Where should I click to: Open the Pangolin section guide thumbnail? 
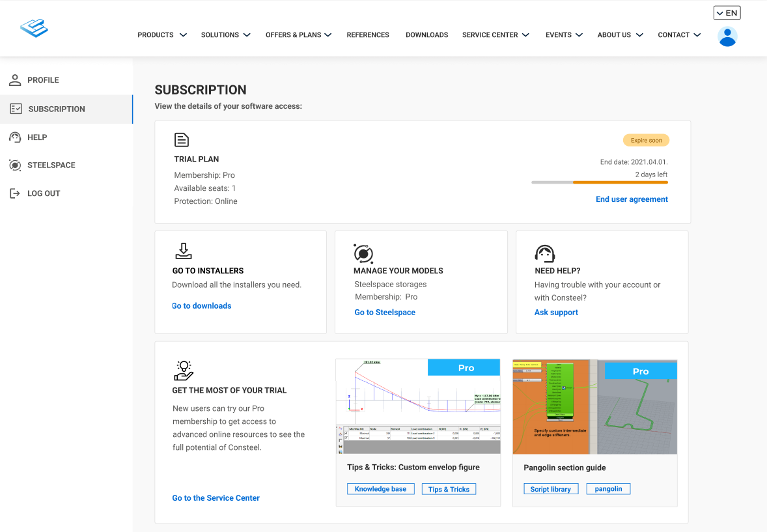595,407
